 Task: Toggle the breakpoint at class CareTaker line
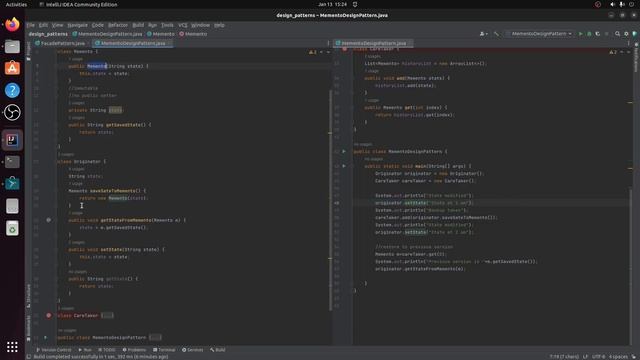[x=49, y=316]
